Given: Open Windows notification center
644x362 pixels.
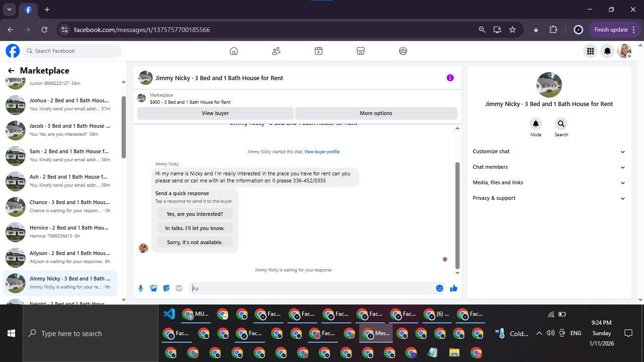Looking at the screenshot, I should [628, 333].
